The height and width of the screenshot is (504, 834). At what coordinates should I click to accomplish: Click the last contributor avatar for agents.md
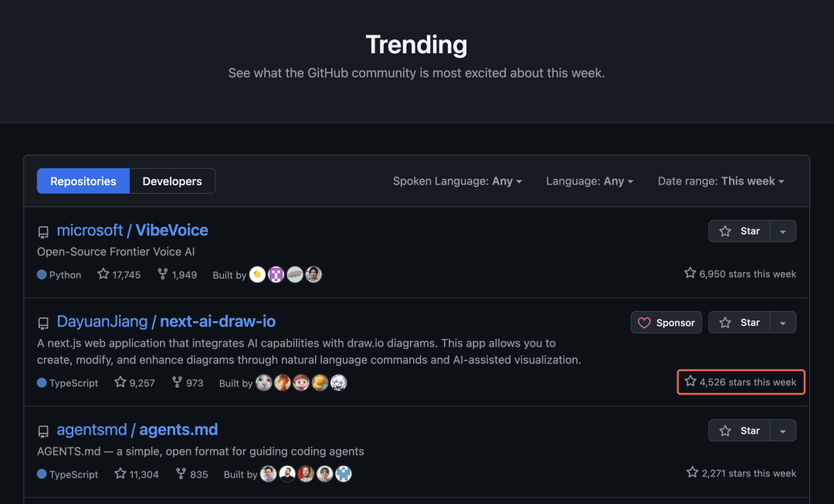[344, 474]
